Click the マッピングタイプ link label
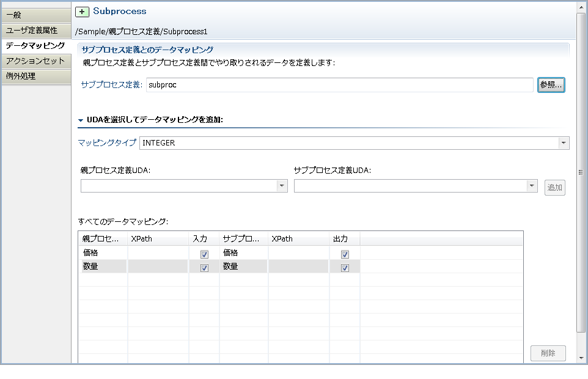The width and height of the screenshot is (588, 379). click(x=107, y=143)
